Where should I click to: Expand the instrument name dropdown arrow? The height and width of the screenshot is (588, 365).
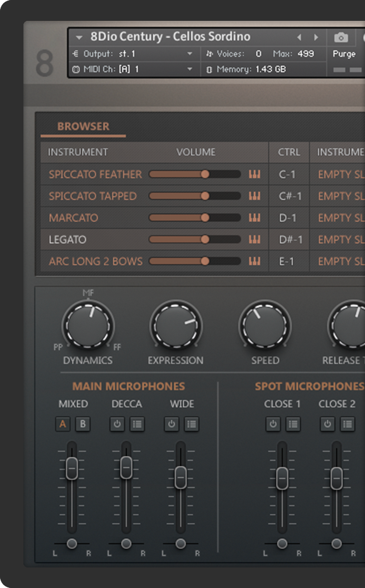(79, 38)
